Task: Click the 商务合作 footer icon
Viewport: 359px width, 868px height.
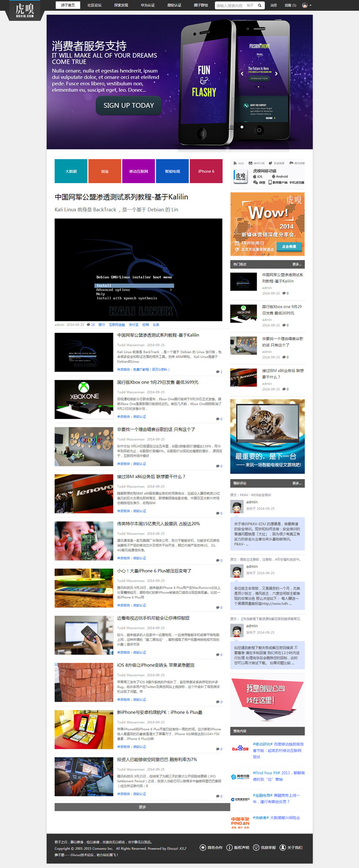Action: 203,848
